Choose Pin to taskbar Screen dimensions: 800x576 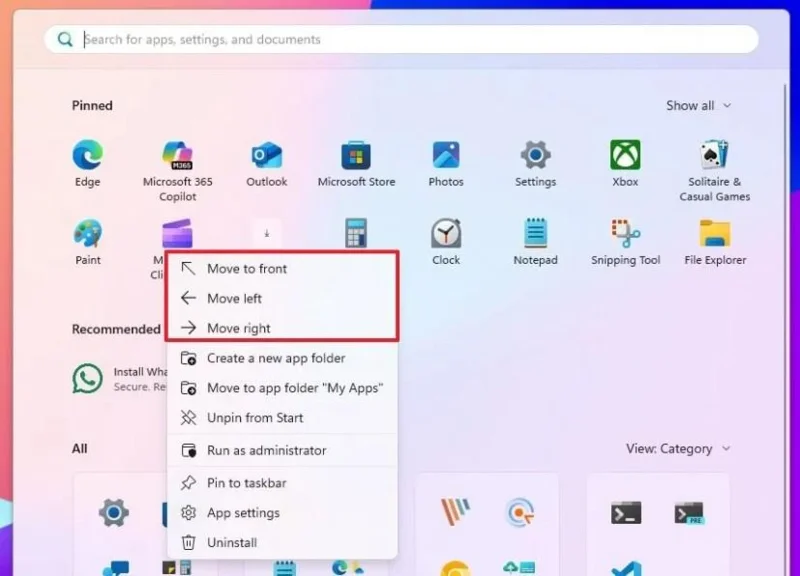pyautogui.click(x=282, y=483)
